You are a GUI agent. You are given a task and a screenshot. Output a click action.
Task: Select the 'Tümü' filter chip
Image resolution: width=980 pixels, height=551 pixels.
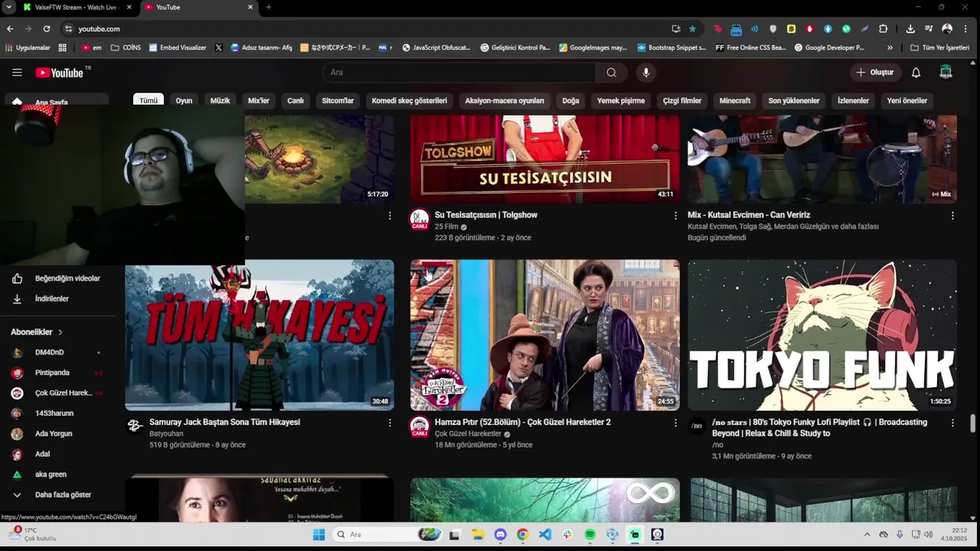coord(149,100)
